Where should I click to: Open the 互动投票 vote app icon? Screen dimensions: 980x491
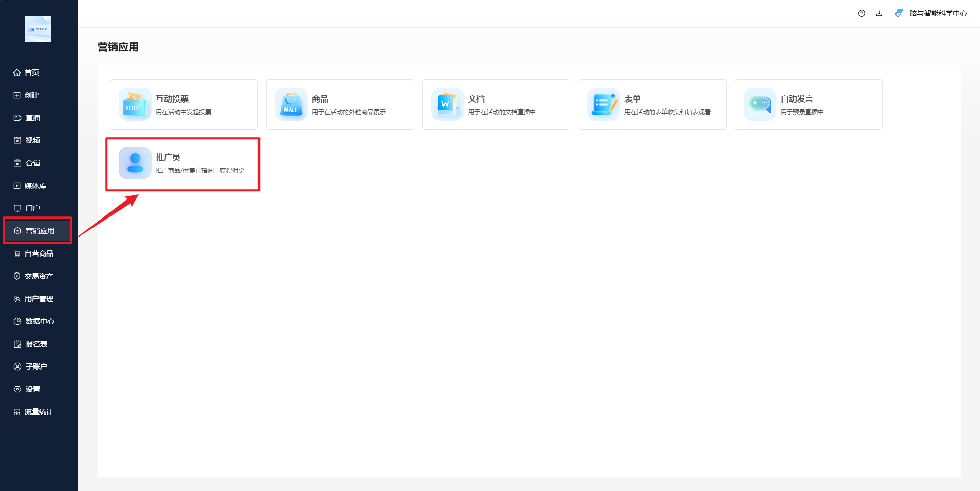[x=135, y=104]
